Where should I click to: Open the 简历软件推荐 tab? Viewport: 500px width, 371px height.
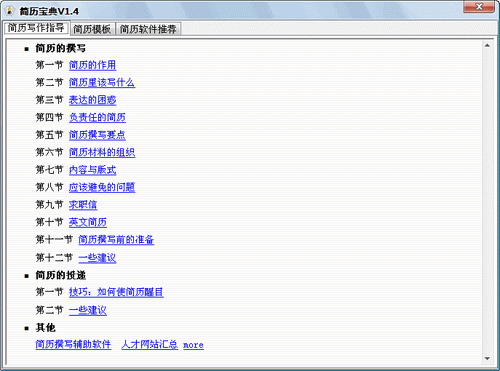[x=148, y=29]
